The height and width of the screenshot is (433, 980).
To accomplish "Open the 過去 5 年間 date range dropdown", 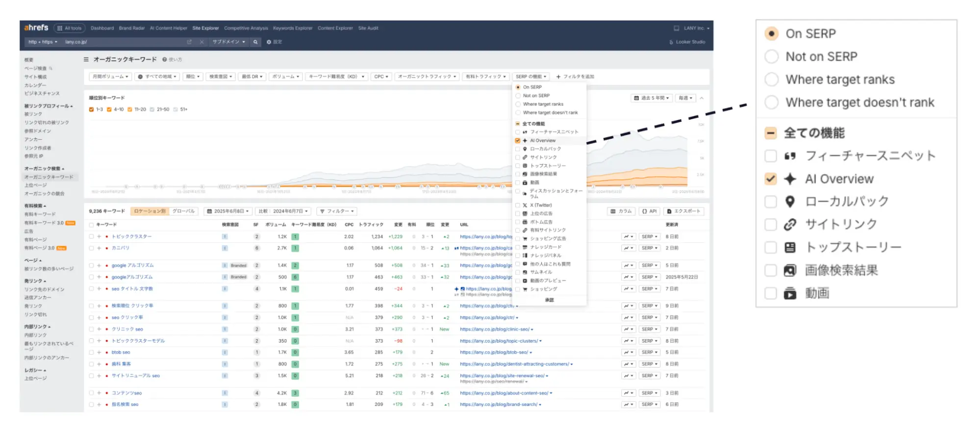I will point(652,98).
